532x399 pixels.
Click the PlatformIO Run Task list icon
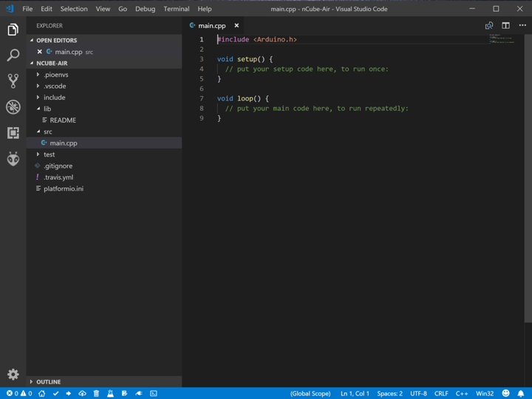tap(125, 394)
